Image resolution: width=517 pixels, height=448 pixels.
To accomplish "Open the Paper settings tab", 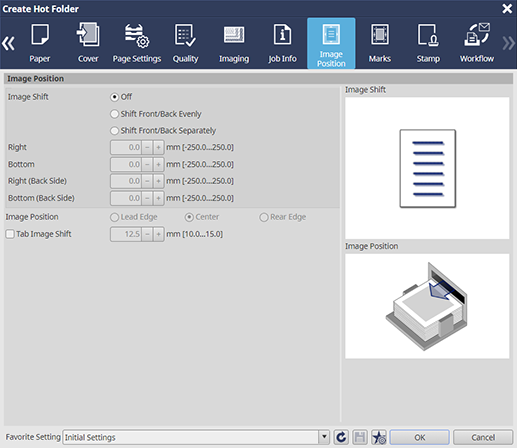I will [x=40, y=43].
